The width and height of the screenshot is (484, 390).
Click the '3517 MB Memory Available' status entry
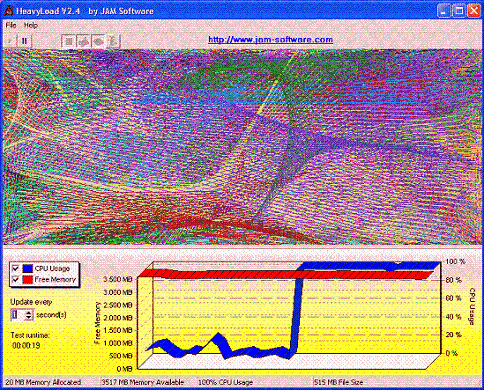(143, 382)
